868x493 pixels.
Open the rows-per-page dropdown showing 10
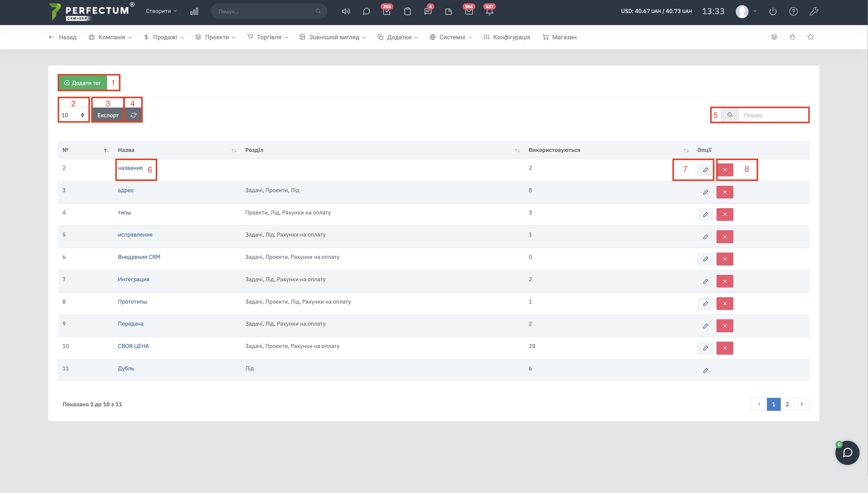73,115
